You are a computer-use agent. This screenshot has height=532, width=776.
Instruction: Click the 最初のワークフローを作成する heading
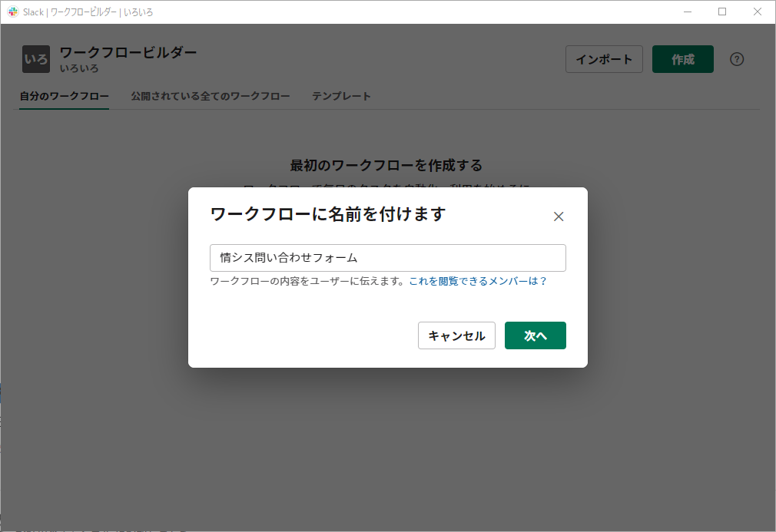387,165
